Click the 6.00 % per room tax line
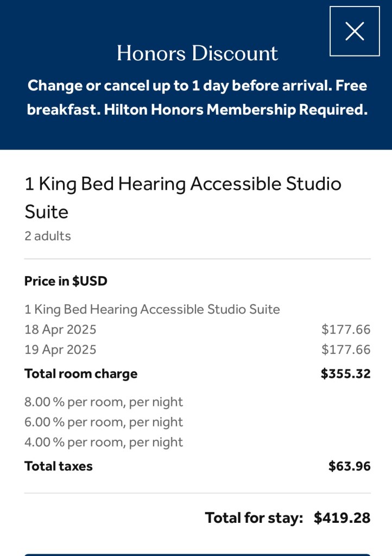This screenshot has width=392, height=556. pos(104,422)
